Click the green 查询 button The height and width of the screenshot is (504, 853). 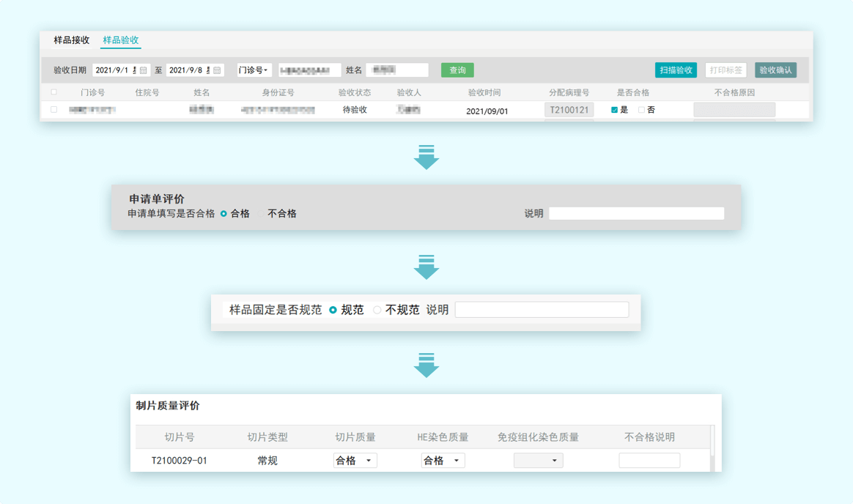point(457,70)
